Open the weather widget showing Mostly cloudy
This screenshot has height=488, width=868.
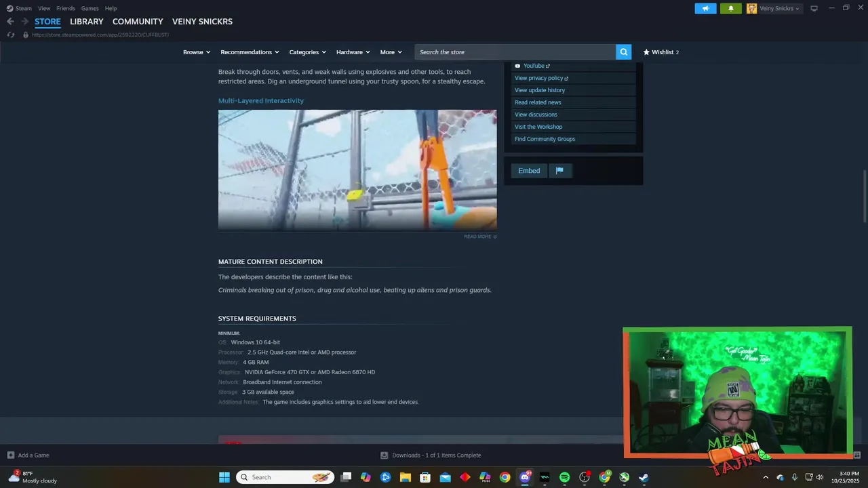(33, 477)
